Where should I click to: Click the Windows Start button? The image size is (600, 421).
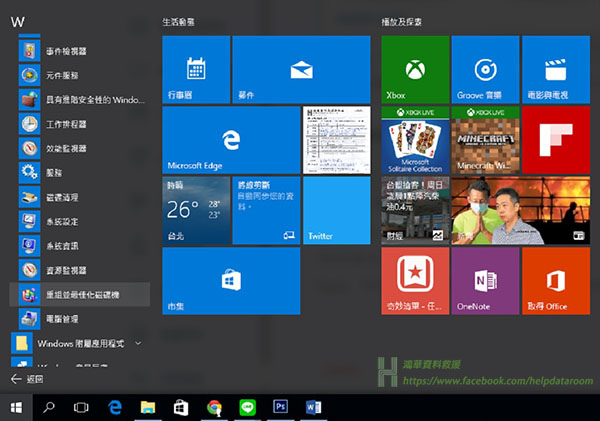point(16,407)
